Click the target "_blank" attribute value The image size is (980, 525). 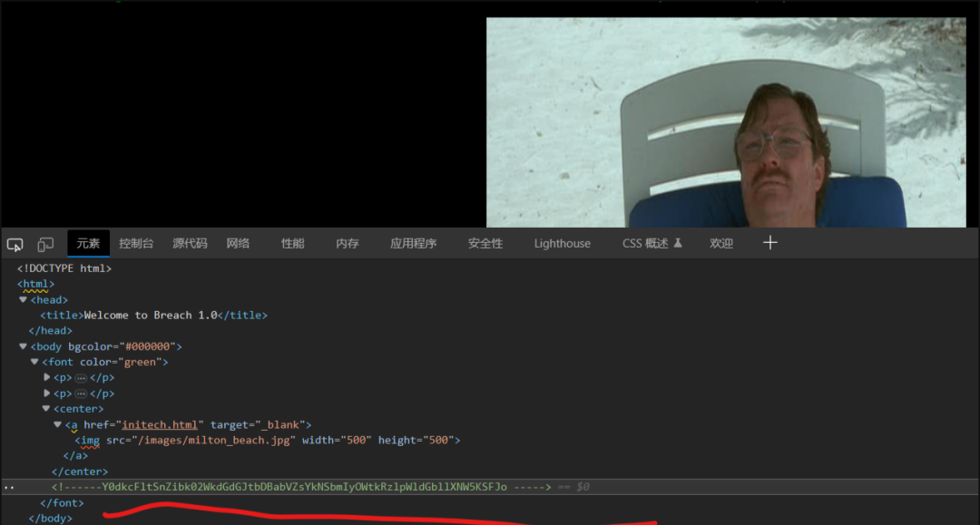(280, 424)
